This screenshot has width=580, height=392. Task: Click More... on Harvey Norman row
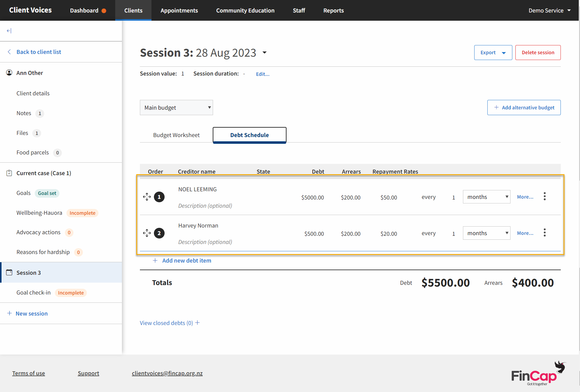(525, 233)
